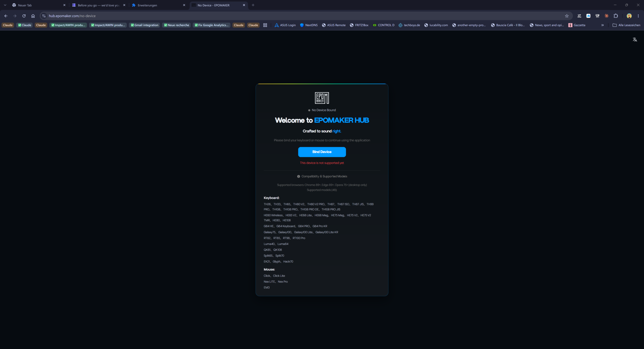This screenshot has height=349, width=644.
Task: View site information in the address bar
Action: 44,16
